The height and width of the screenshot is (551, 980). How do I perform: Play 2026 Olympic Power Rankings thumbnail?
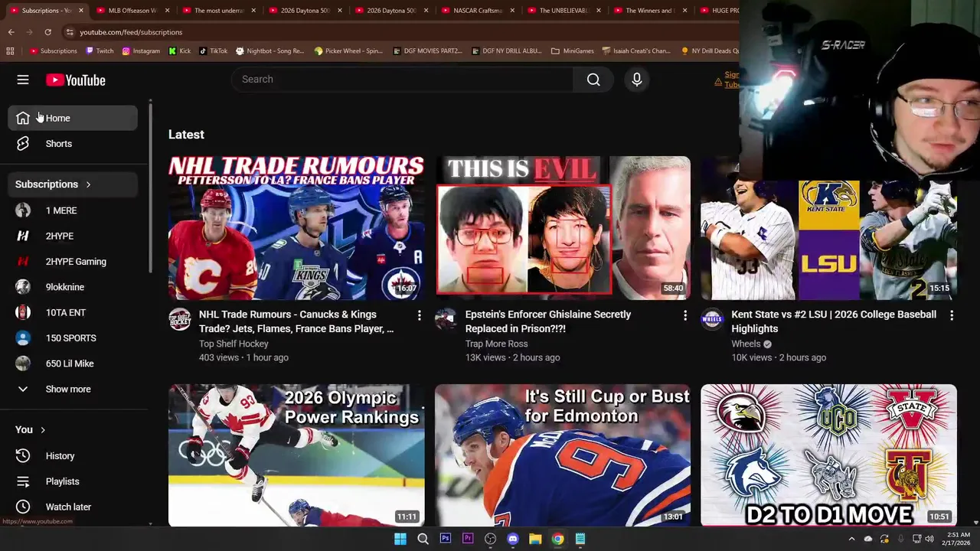(x=296, y=455)
